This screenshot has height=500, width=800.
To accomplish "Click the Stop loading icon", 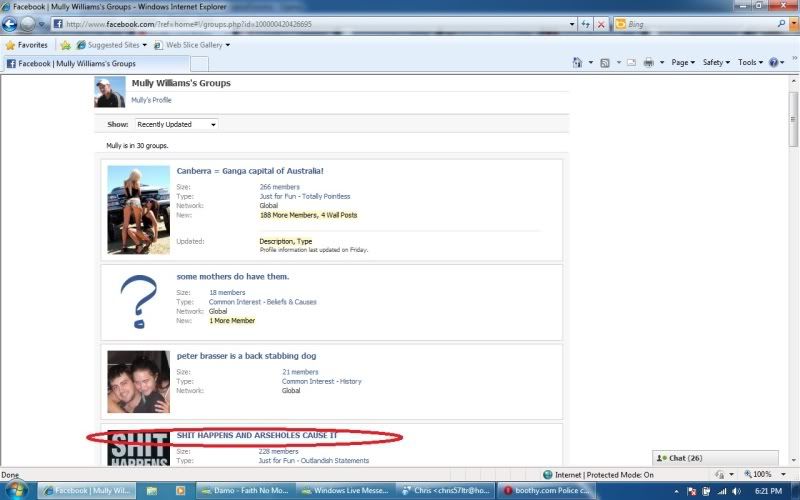I will [x=601, y=24].
